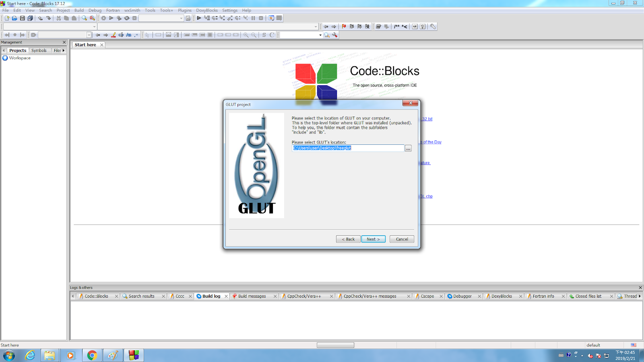Click the Save floppy disk icon

coord(23,18)
